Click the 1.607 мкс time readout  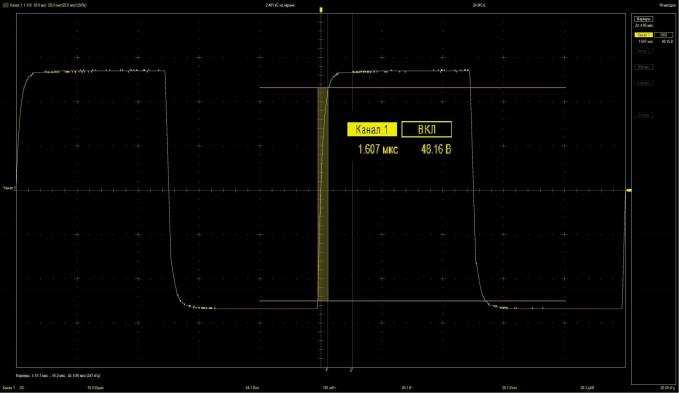(x=378, y=150)
